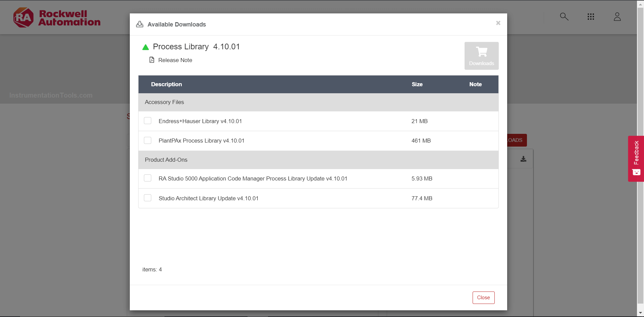This screenshot has height=317, width=644.
Task: Click the page scrollbar up arrow
Action: click(640, 4)
